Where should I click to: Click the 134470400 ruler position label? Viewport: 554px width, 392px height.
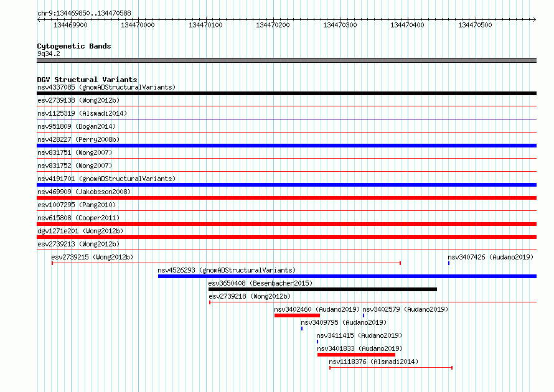click(407, 25)
